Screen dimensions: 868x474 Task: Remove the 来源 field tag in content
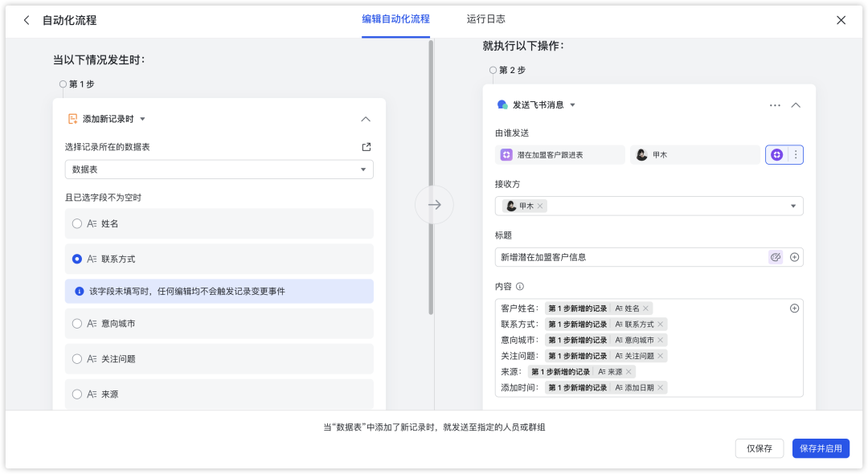pyautogui.click(x=628, y=372)
